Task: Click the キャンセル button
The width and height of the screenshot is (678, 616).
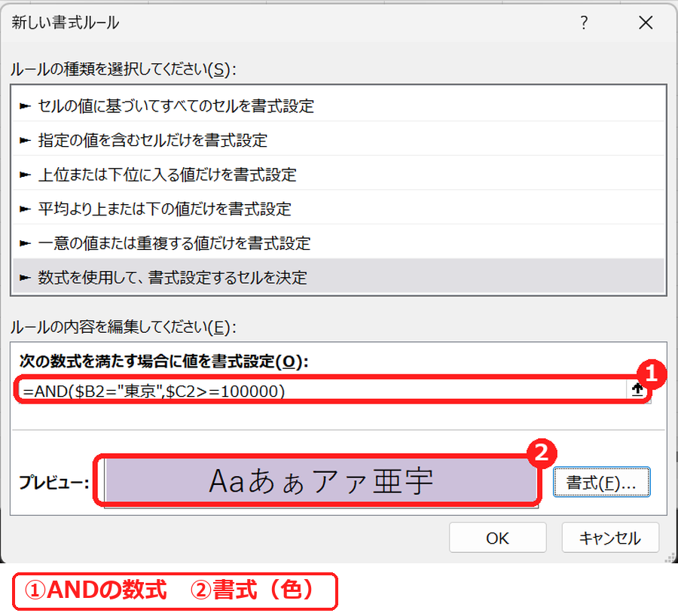Action: coord(610,538)
